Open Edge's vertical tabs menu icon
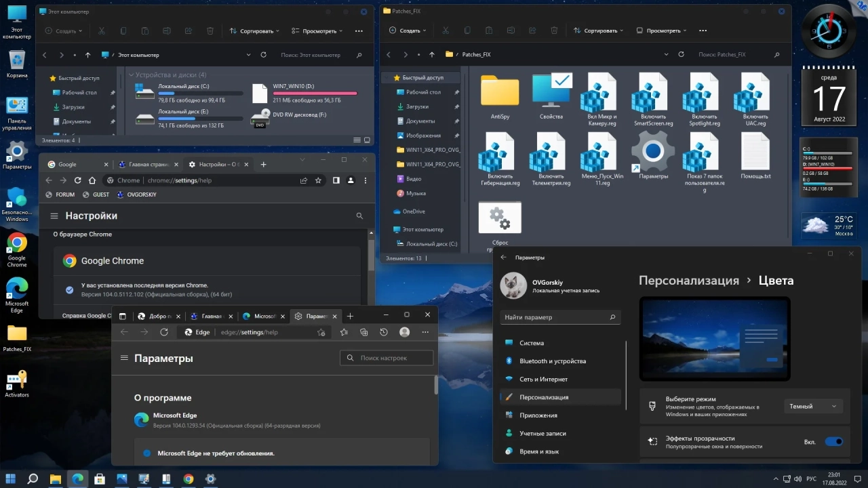Image resolution: width=868 pixels, height=488 pixels. [x=123, y=316]
